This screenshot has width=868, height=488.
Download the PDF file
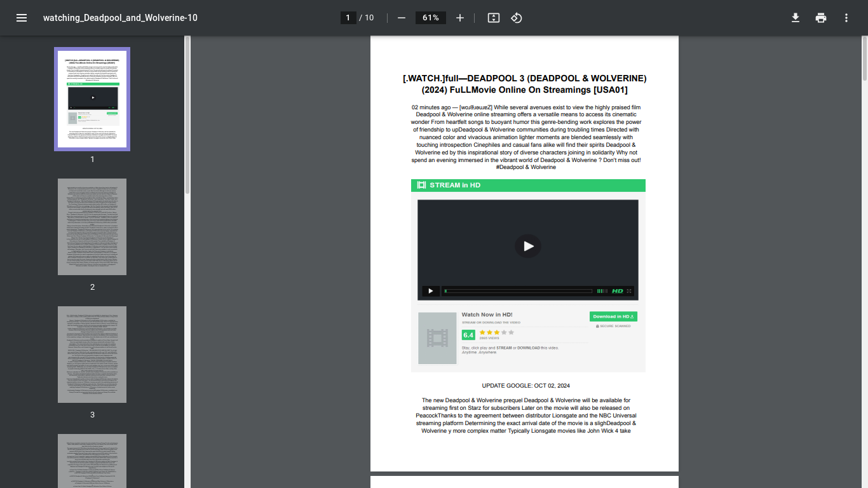tap(796, 18)
